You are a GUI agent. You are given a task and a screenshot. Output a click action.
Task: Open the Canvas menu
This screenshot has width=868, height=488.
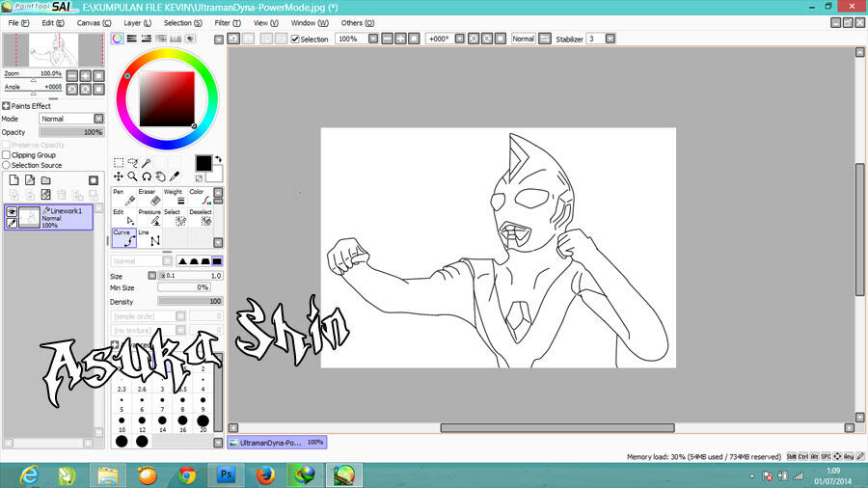94,23
